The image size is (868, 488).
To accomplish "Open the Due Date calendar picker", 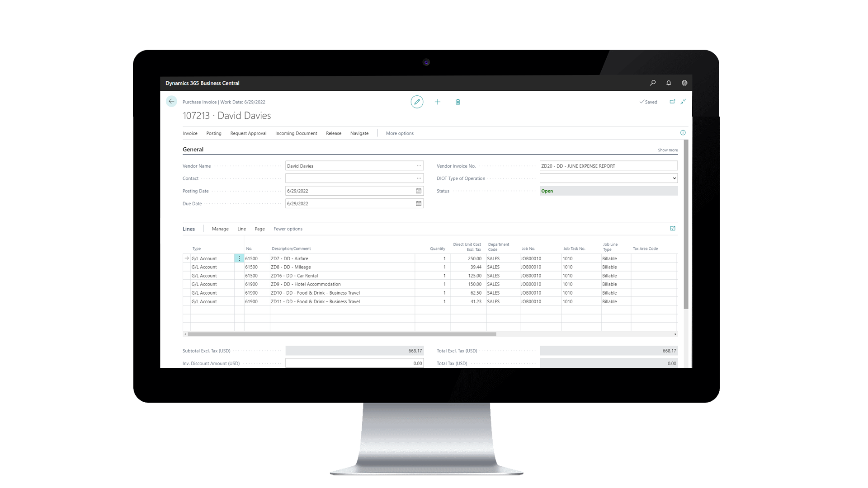I will [x=418, y=203].
